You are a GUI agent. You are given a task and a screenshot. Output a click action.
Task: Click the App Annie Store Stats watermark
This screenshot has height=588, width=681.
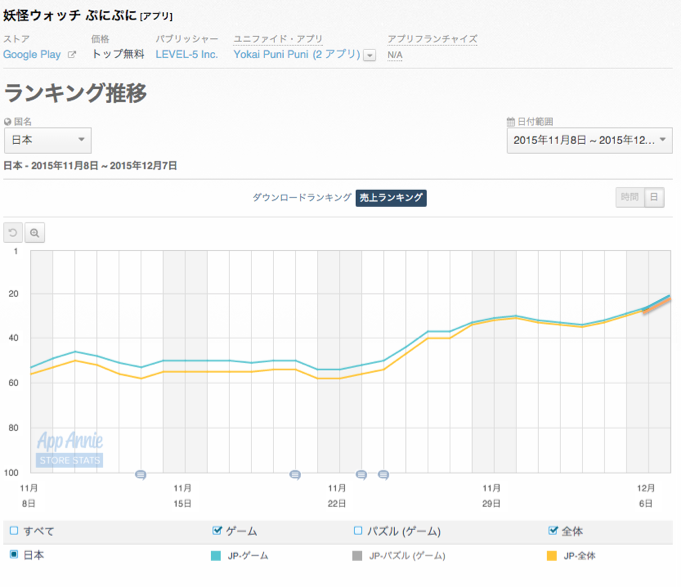point(70,448)
